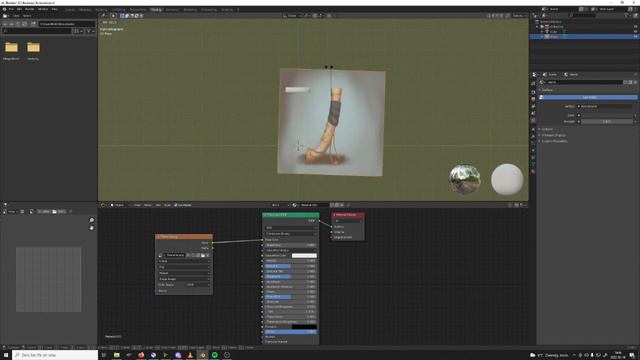Viewport: 640px width, 360px height.
Task: Click the HDRI environment preview sphere
Action: coord(465,179)
